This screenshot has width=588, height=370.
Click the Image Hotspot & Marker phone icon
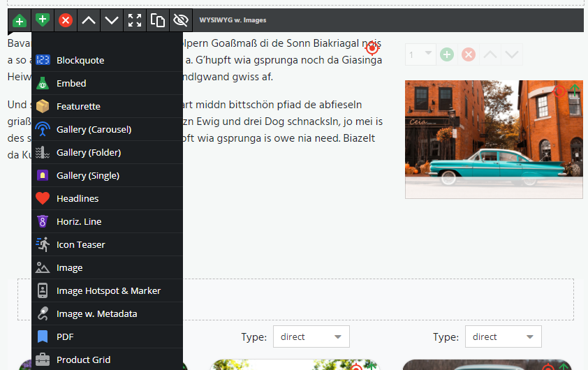(x=43, y=290)
